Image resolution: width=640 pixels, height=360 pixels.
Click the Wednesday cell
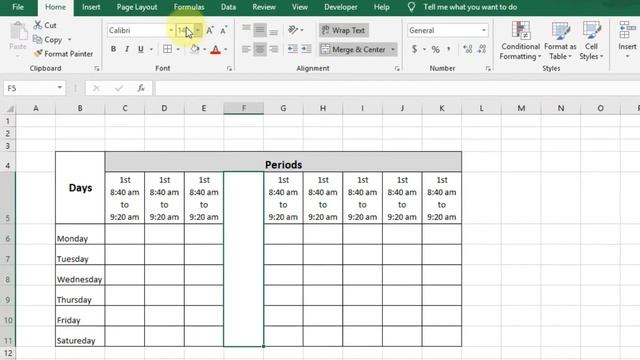point(80,275)
